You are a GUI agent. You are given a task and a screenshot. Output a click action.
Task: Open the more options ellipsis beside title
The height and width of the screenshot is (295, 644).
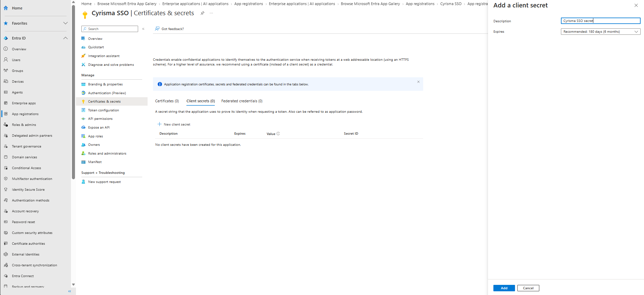click(x=211, y=13)
